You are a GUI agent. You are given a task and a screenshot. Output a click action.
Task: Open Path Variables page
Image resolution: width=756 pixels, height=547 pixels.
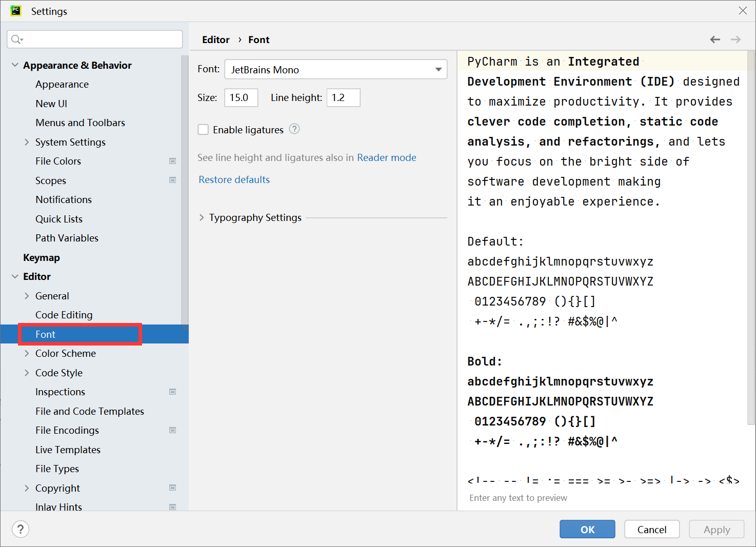point(67,238)
